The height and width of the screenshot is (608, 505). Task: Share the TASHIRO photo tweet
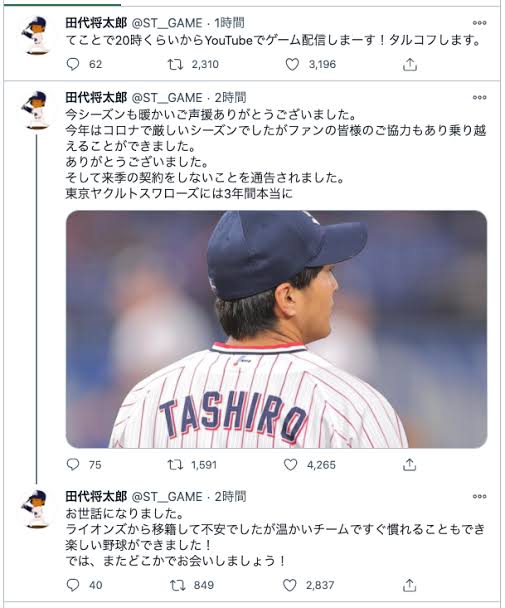click(x=409, y=464)
